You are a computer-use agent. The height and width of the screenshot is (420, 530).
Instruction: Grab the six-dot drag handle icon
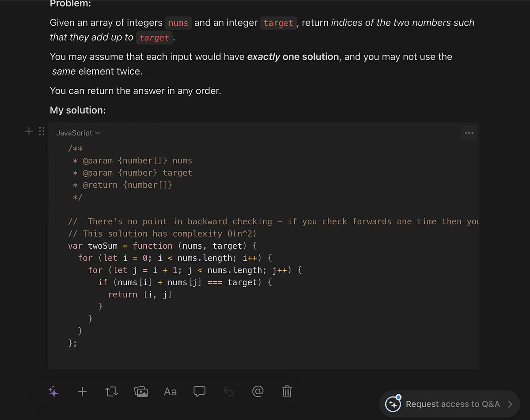tap(42, 131)
